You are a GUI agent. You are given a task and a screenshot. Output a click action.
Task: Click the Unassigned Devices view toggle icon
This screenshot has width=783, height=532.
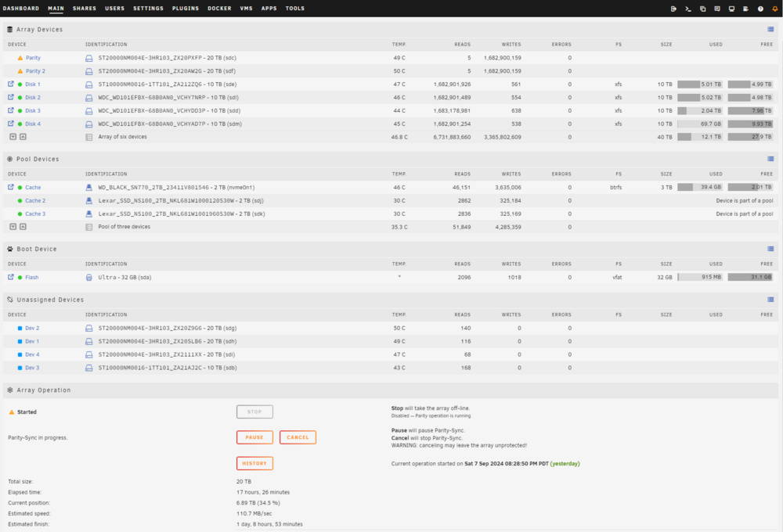point(770,300)
